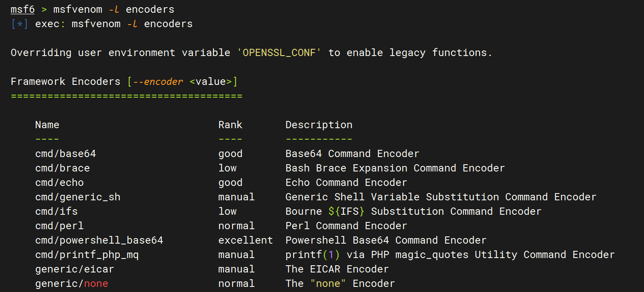Click the Description column header
Screen dimensions: 644x292
[319, 125]
